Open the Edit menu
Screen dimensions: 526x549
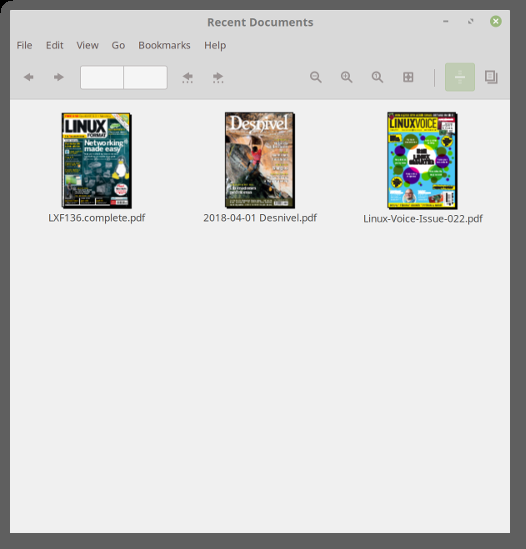coord(55,45)
